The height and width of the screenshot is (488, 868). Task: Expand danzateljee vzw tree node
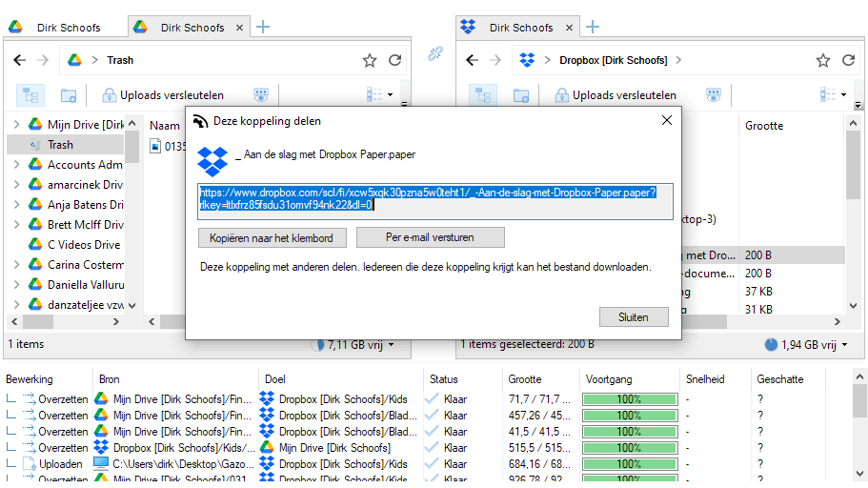[x=16, y=304]
